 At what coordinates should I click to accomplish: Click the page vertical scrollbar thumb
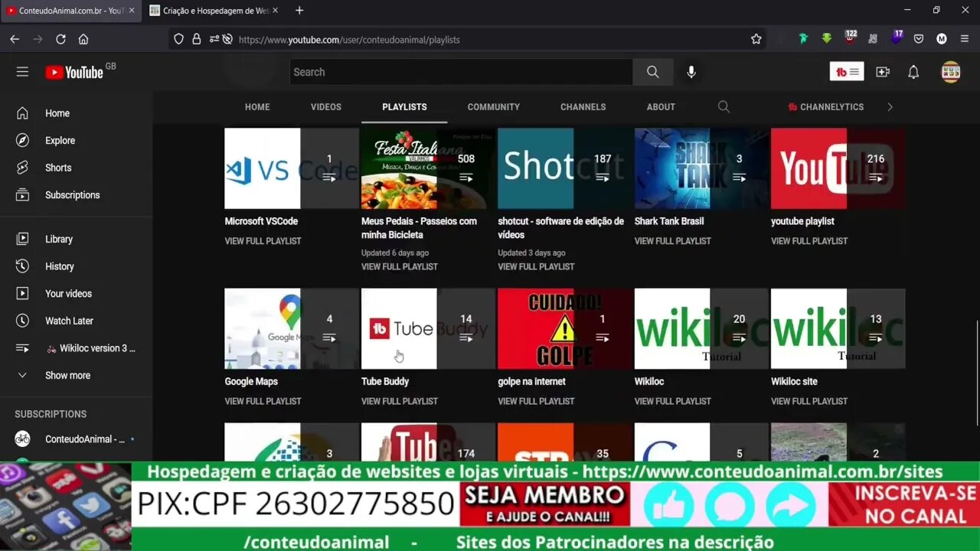[976, 373]
